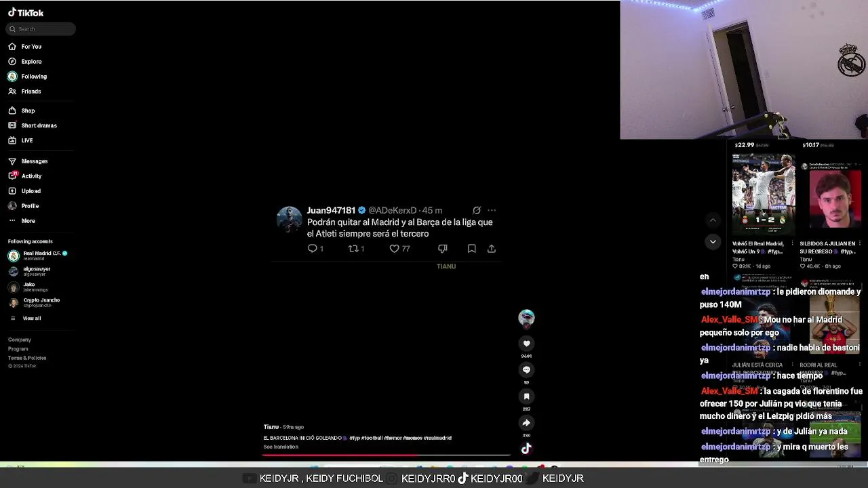Screen dimensions: 868x488
Task: Click the reply icon on the tweet
Action: coord(313,249)
